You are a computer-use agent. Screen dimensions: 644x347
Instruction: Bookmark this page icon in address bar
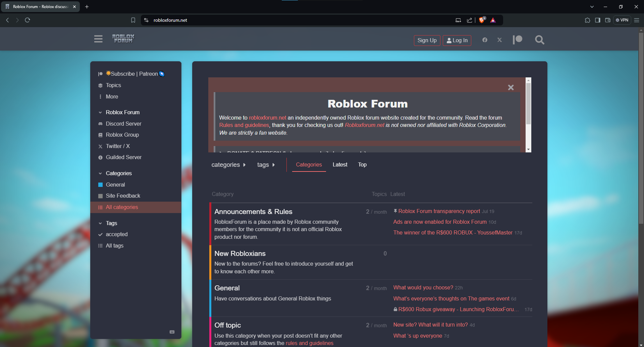coord(133,20)
